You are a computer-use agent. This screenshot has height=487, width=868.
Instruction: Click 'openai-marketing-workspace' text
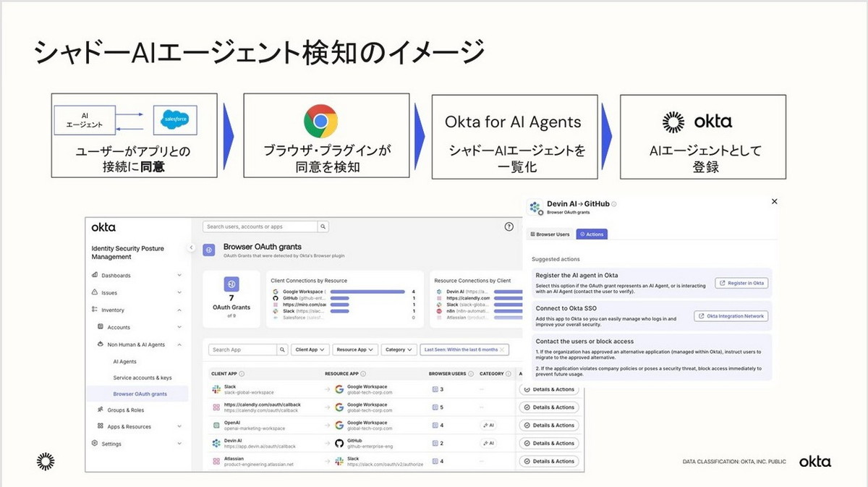tap(255, 428)
